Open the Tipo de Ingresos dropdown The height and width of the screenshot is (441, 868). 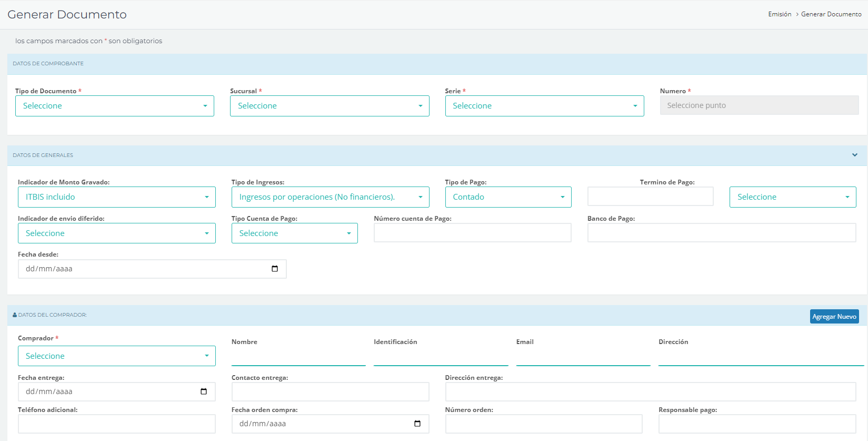point(330,197)
